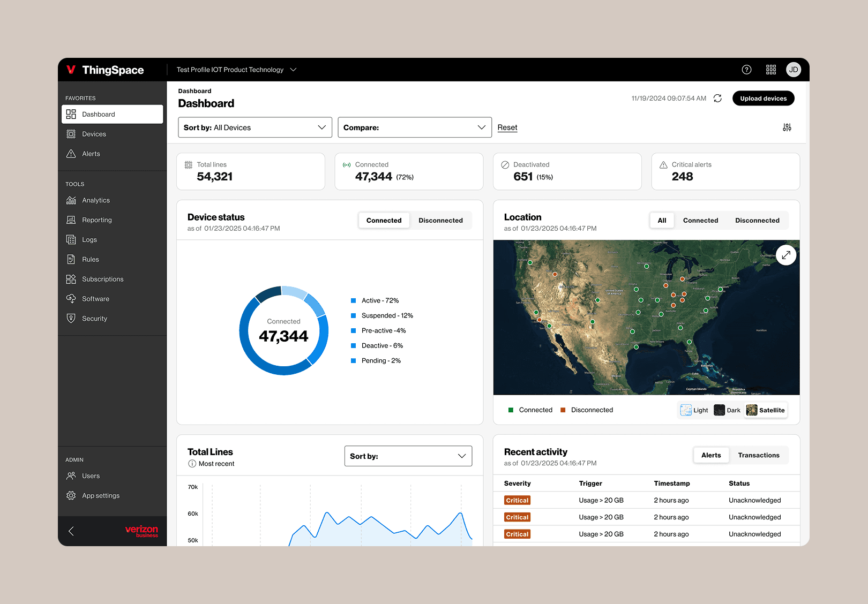
Task: Open the Sort by: All Devices dropdown
Action: [255, 127]
